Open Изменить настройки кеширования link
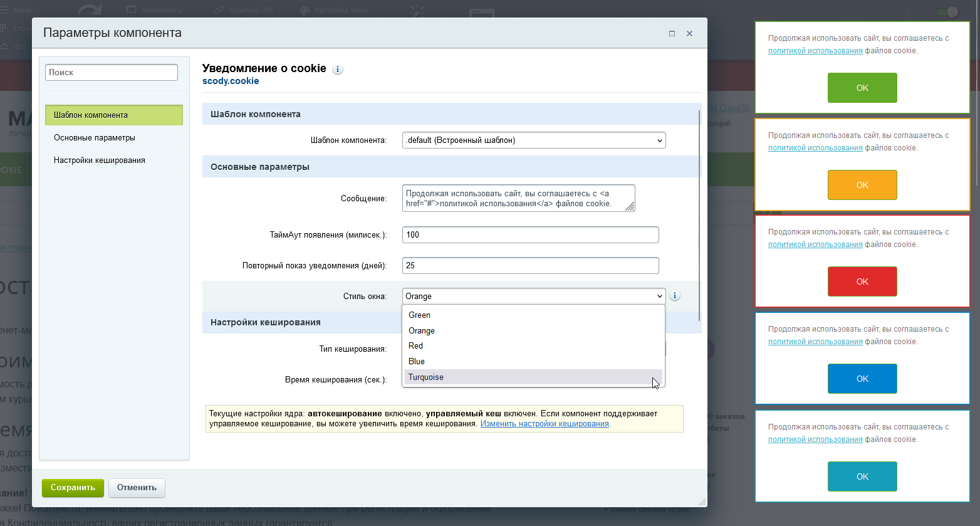980x526 pixels. 545,424
